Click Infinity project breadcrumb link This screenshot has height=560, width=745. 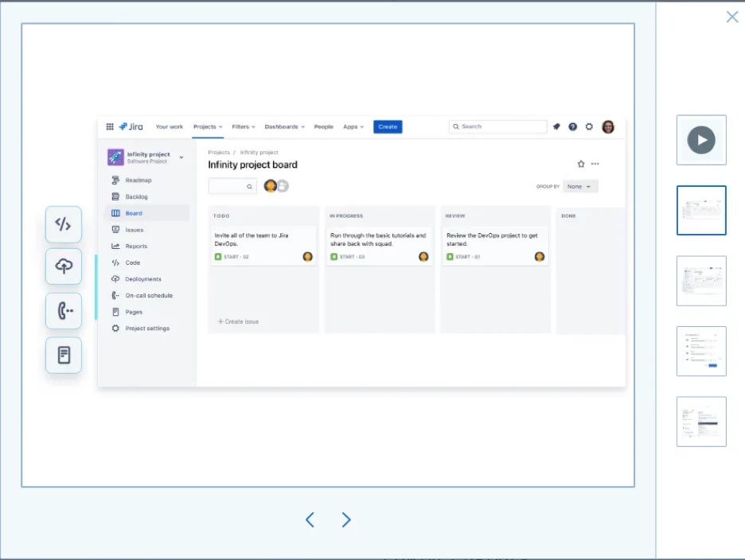259,153
